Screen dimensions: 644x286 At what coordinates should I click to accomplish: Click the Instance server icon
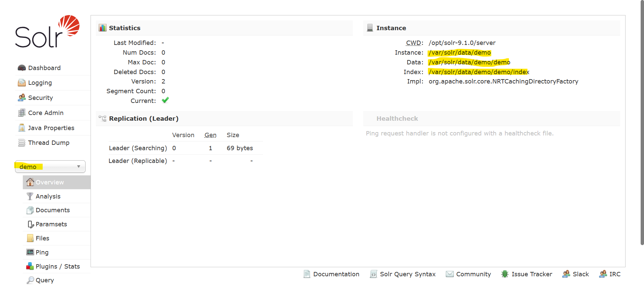click(x=370, y=28)
